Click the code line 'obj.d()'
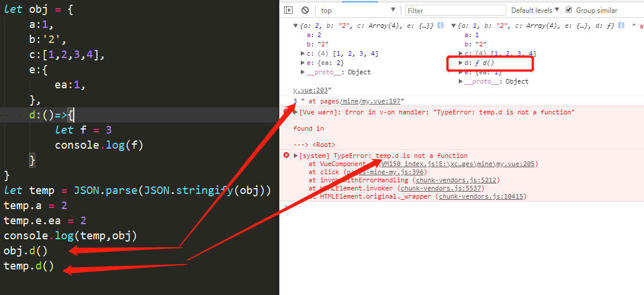This screenshot has width=644, height=295. [x=26, y=251]
